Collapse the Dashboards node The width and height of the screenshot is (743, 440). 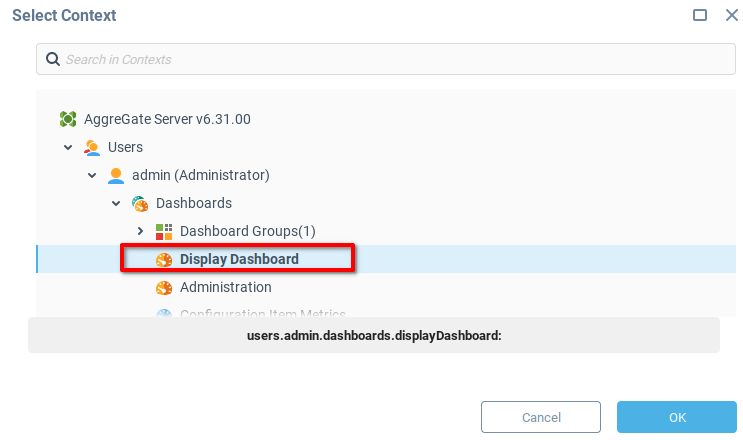pyautogui.click(x=116, y=203)
